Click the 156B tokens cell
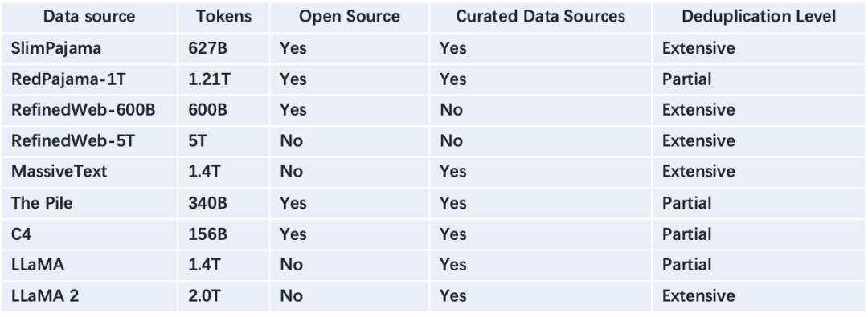The height and width of the screenshot is (317, 868). 207,234
